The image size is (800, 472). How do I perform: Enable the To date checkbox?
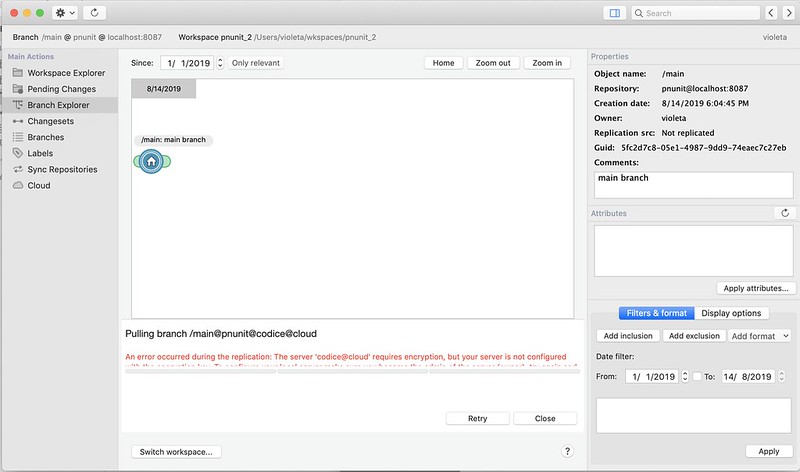pyautogui.click(x=697, y=376)
